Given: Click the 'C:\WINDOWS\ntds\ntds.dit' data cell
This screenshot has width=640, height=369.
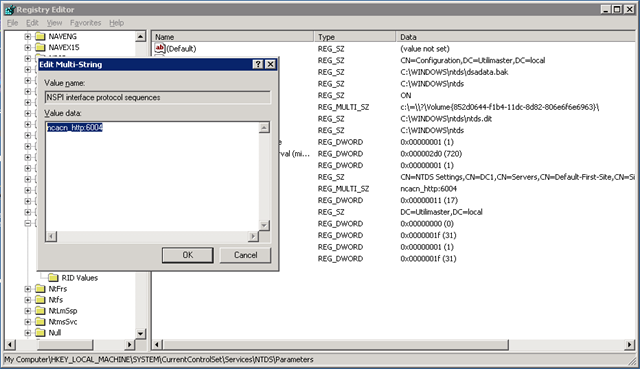Looking at the screenshot, I should (x=446, y=119).
